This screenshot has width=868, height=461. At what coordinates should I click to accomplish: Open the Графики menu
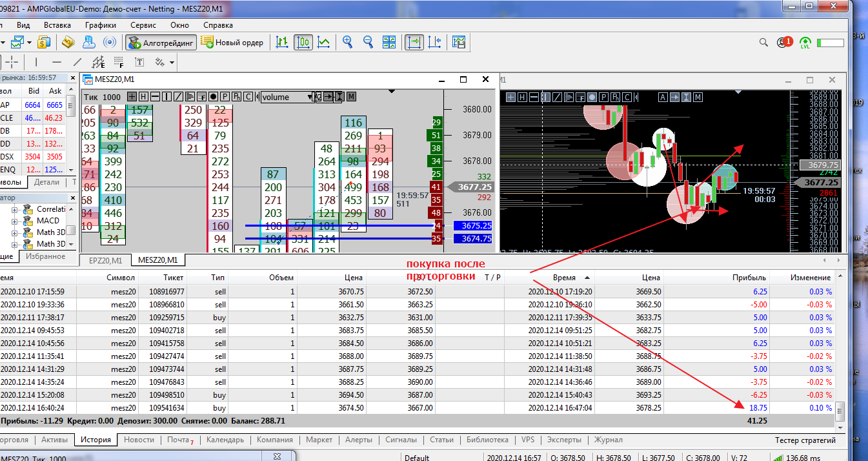tap(101, 25)
